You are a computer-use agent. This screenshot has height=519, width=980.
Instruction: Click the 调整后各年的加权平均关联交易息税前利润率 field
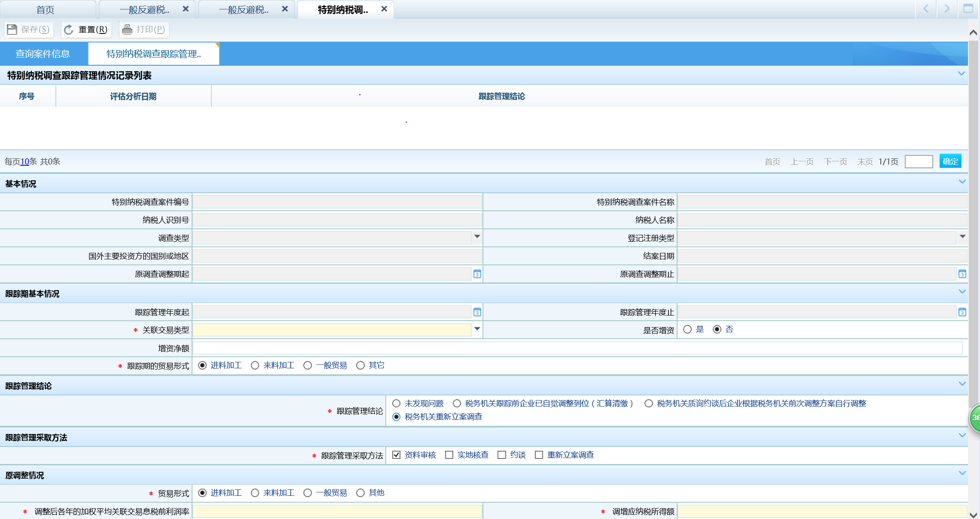click(337, 511)
